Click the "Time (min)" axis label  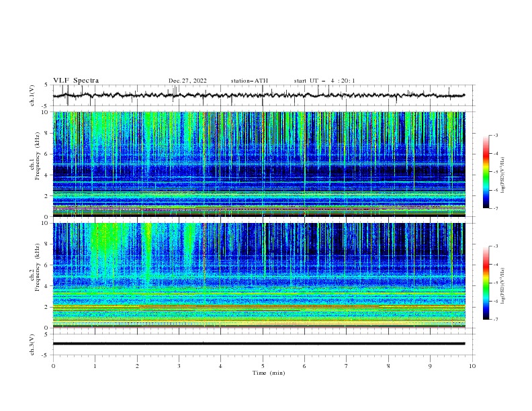pyautogui.click(x=269, y=373)
